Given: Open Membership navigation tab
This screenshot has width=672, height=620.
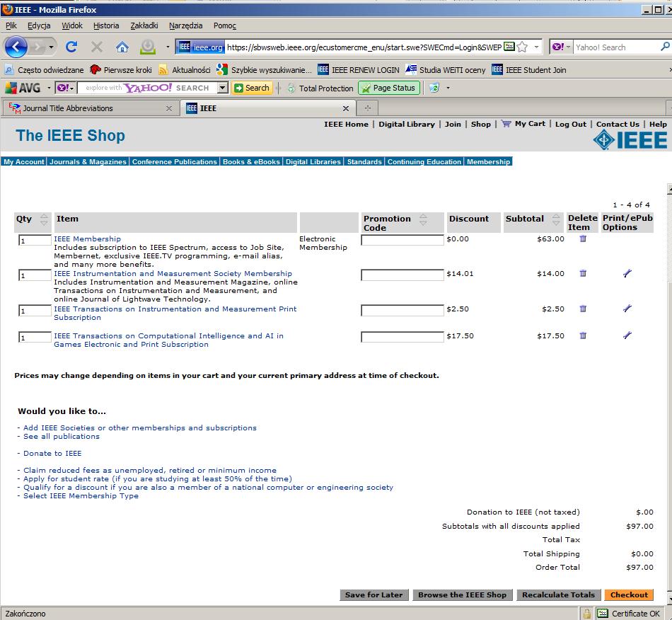Looking at the screenshot, I should pyautogui.click(x=488, y=161).
